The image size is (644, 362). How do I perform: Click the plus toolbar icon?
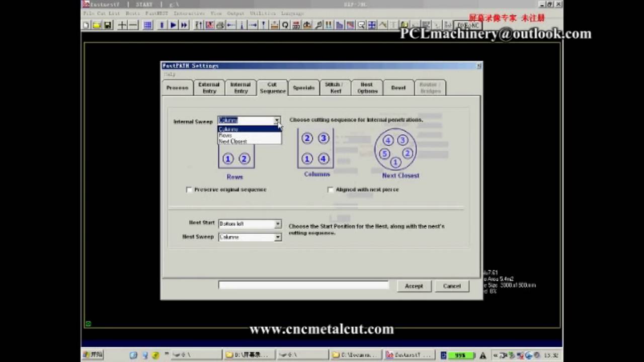click(x=122, y=25)
